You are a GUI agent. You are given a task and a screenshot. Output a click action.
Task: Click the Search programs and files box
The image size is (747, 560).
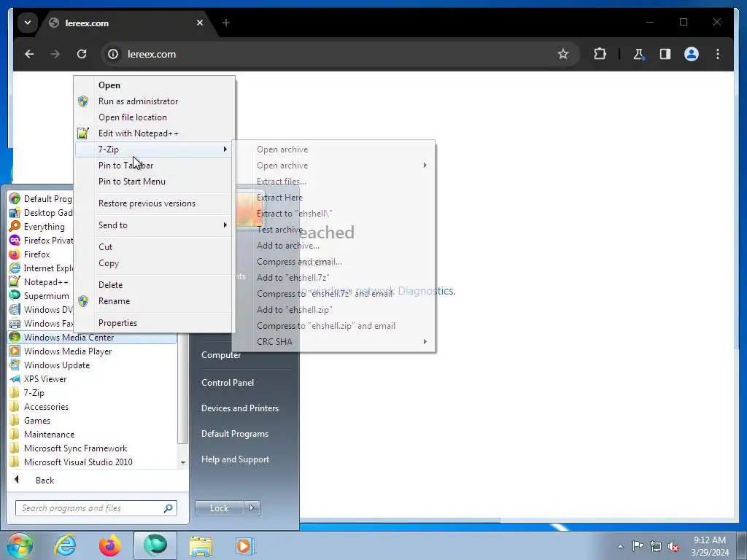pos(96,508)
